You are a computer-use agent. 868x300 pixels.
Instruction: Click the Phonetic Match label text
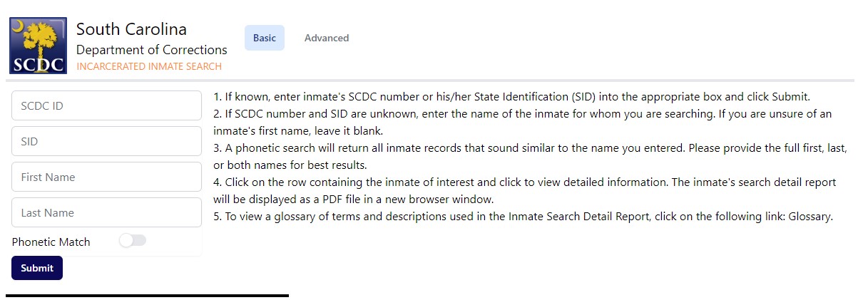51,242
